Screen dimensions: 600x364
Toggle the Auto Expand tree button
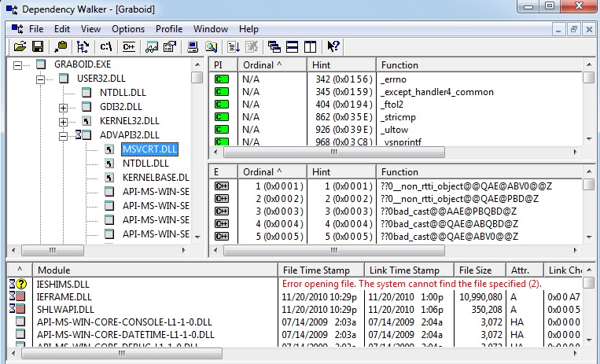pyautogui.click(x=82, y=46)
